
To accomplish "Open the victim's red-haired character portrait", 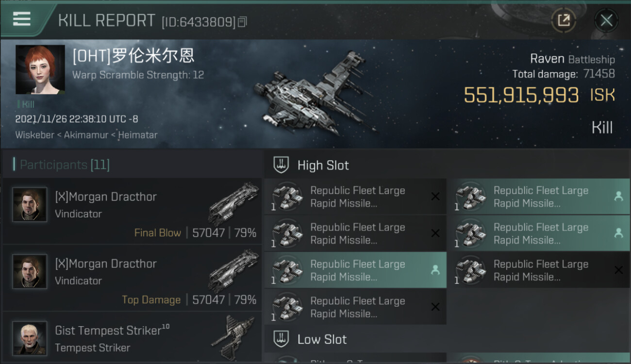I will 40,69.
